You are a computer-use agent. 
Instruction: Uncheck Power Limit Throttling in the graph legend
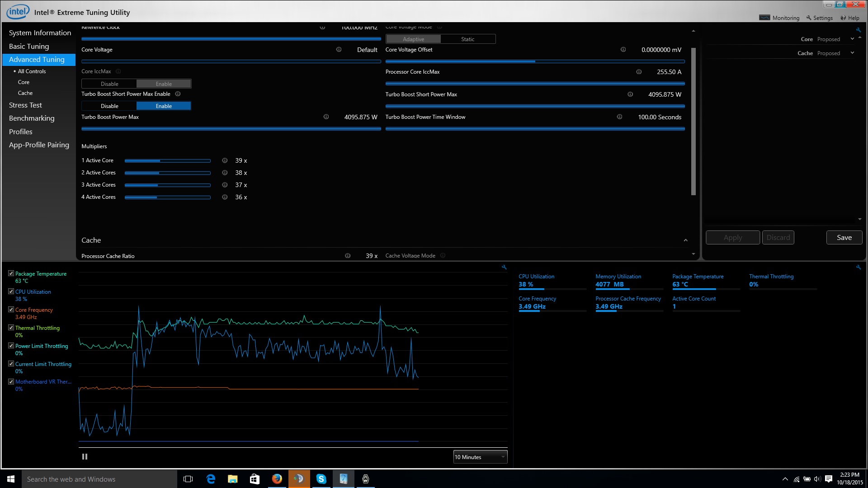tap(11, 346)
